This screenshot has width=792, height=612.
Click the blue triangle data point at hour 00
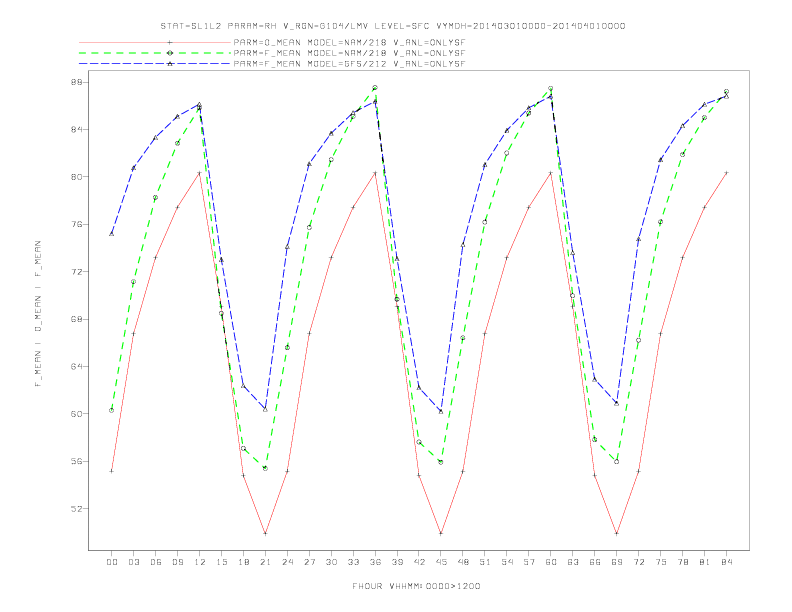(x=112, y=234)
